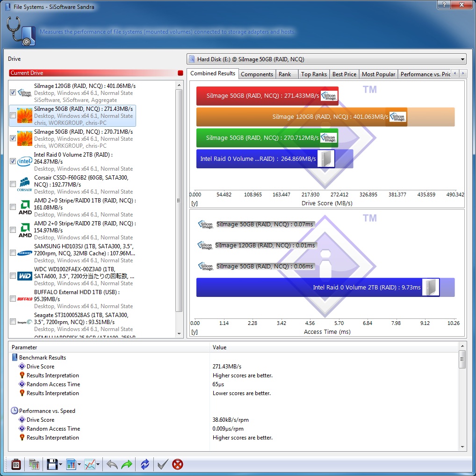Click the grey back arrow icon

point(112,464)
